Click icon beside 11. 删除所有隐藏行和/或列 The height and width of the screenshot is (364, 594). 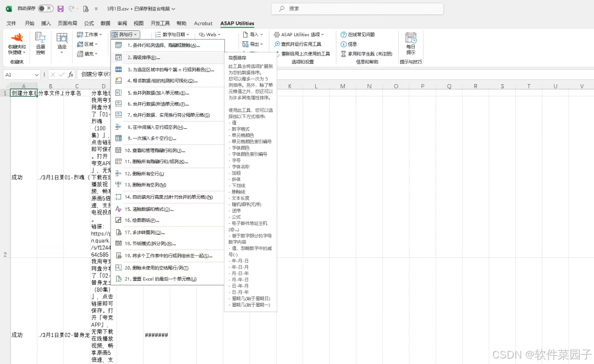coord(119,161)
